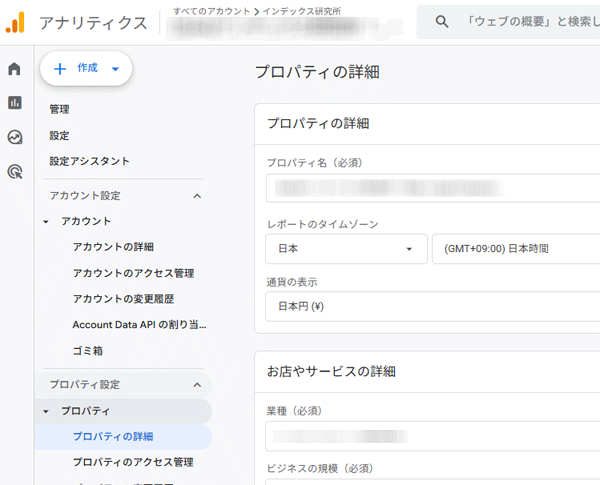Screen dimensions: 600x485
Task: Open the (GMT+09:00) 日本時間 dropdown
Action: click(x=515, y=249)
